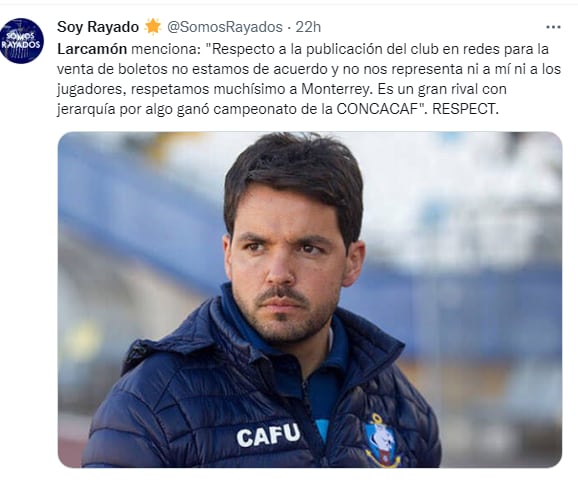578x482 pixels.
Task: Open the 22h timestamp permalink
Action: [308, 27]
